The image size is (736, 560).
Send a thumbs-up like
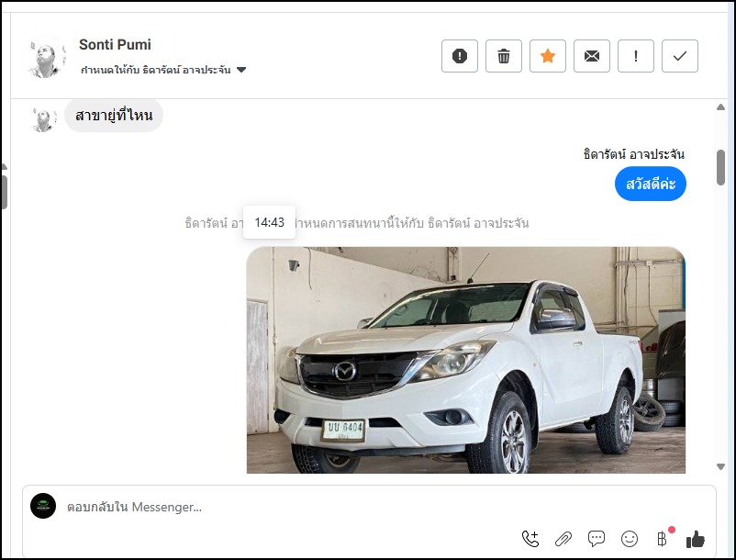tap(696, 539)
